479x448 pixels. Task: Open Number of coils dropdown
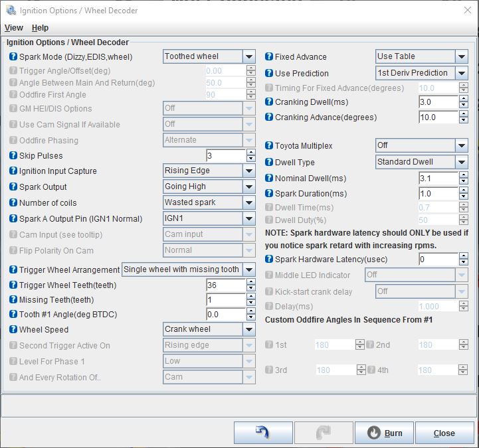tap(209, 202)
